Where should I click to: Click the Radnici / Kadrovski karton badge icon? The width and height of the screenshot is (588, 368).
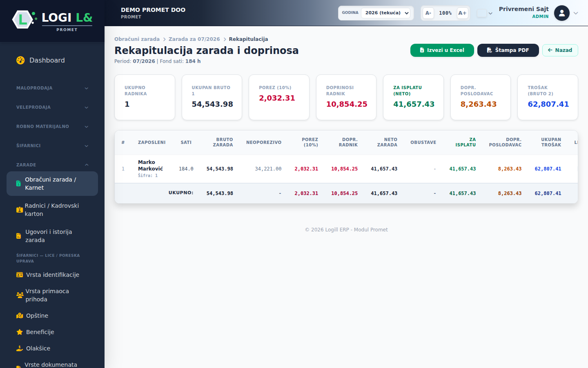20,210
